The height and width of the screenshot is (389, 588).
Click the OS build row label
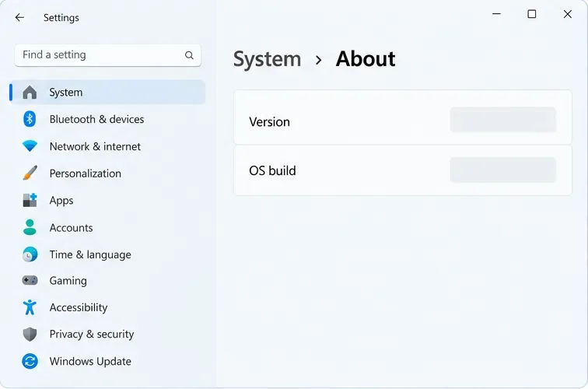pos(272,170)
